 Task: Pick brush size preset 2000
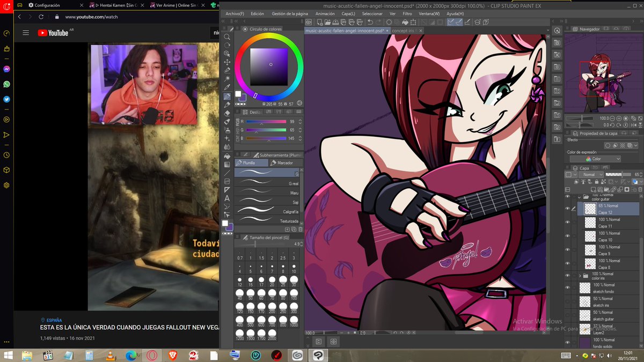(x=272, y=334)
